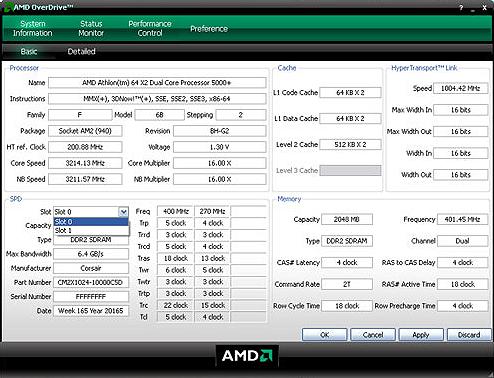Click the Cancel button
This screenshot has width=494, height=378.
coord(373,335)
